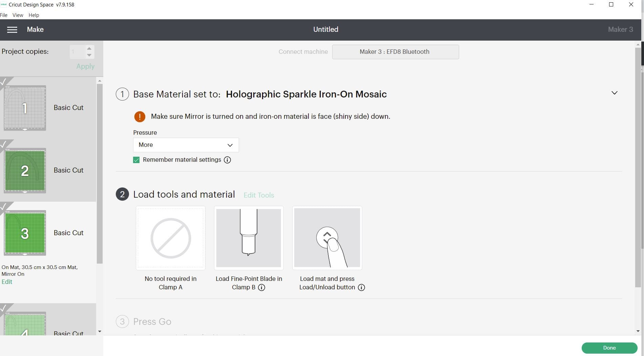Click 'Load tools and material' heading
Image resolution: width=644 pixels, height=356 pixels.
184,194
